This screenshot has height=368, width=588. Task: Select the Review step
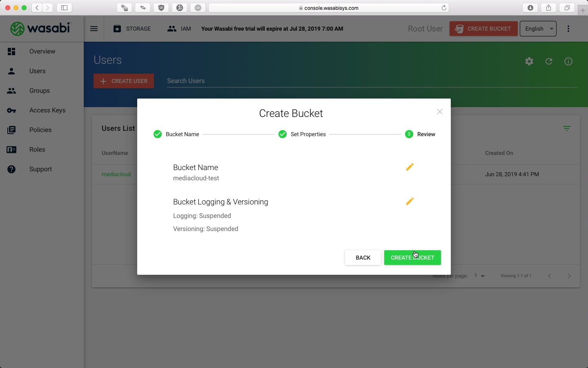(x=420, y=134)
